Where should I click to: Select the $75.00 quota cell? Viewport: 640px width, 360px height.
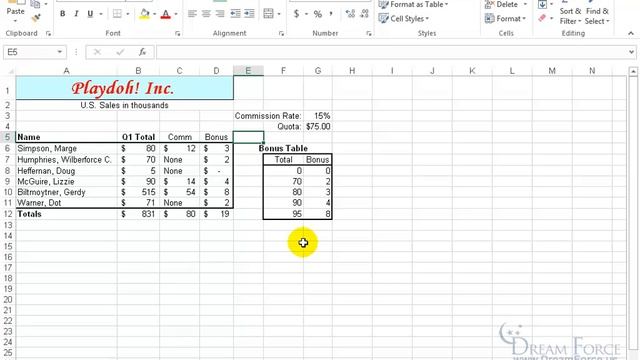coord(318,127)
